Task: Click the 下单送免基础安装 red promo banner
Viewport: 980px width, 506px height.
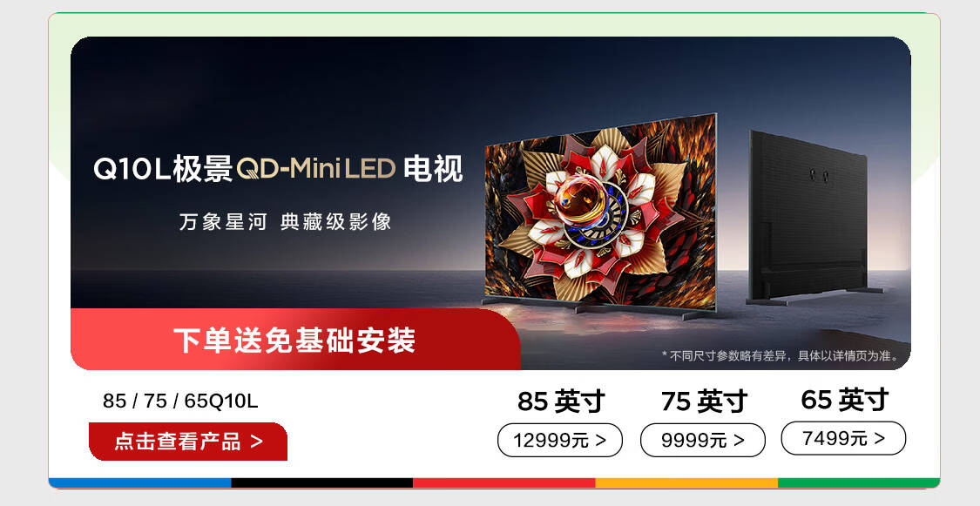Action: click(x=295, y=340)
